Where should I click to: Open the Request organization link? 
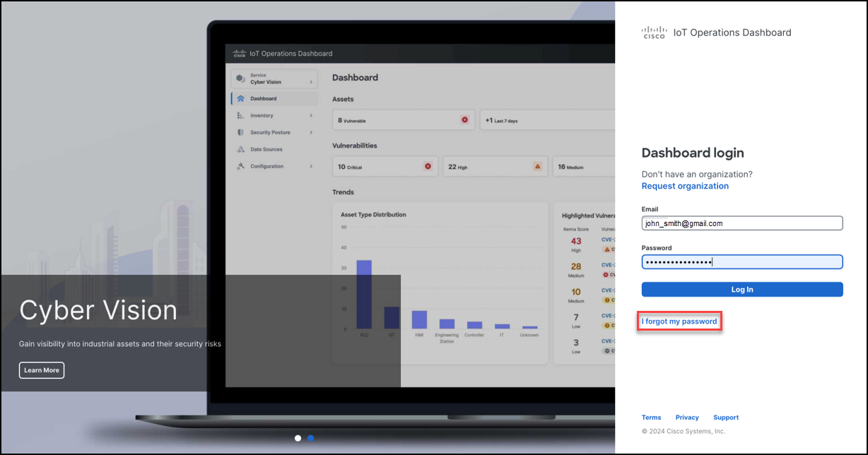click(684, 186)
